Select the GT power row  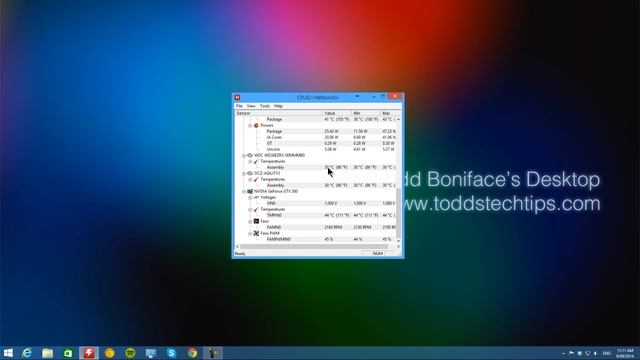[x=315, y=143]
